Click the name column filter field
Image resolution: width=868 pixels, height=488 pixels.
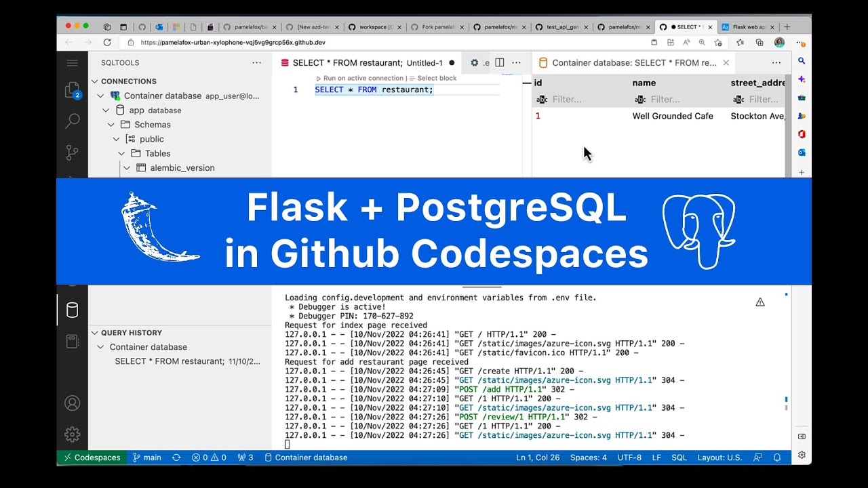[680, 100]
